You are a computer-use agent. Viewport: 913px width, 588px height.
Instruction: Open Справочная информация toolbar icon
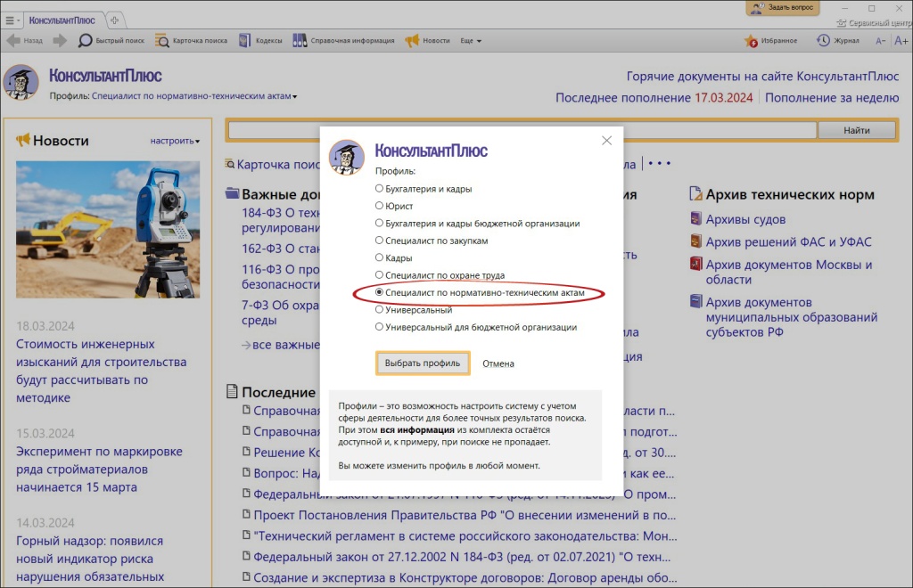300,41
